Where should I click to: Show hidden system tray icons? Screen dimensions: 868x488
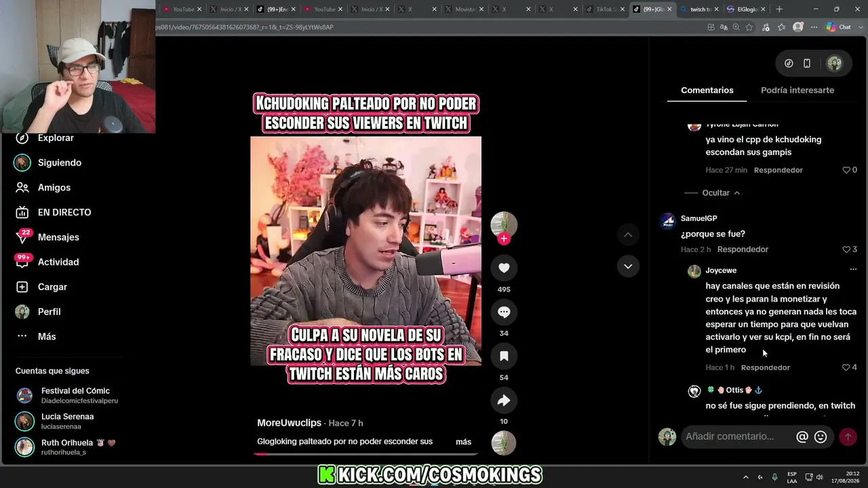coord(746,477)
